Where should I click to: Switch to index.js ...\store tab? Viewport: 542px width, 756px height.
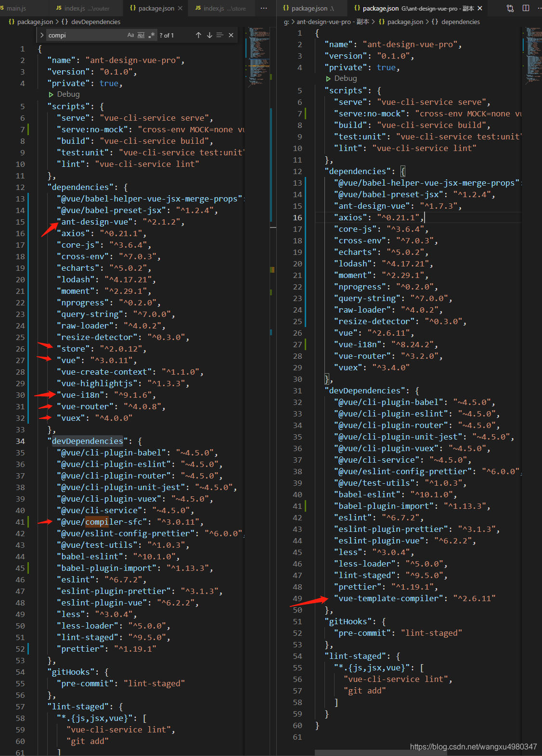[x=221, y=8]
